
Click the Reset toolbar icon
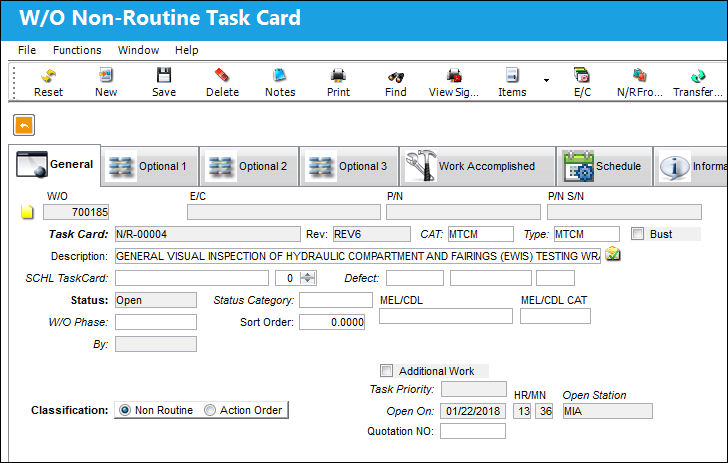click(x=48, y=75)
